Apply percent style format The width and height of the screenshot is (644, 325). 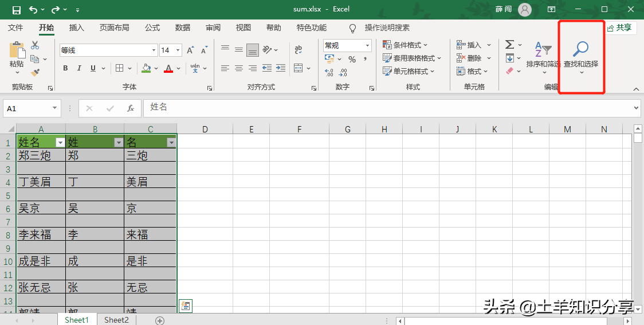352,60
